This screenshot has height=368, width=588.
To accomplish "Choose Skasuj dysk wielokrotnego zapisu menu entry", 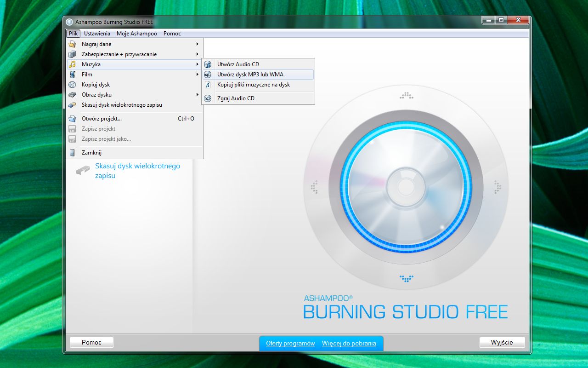I will pyautogui.click(x=135, y=105).
